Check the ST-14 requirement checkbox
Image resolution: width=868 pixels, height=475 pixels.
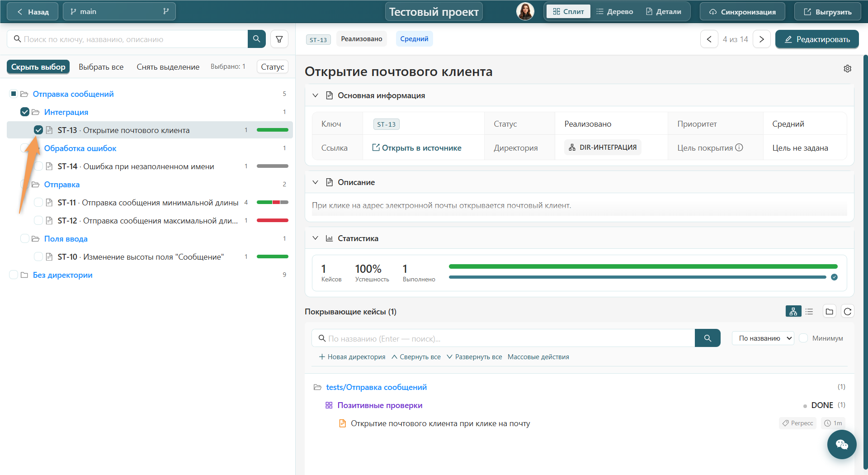38,166
